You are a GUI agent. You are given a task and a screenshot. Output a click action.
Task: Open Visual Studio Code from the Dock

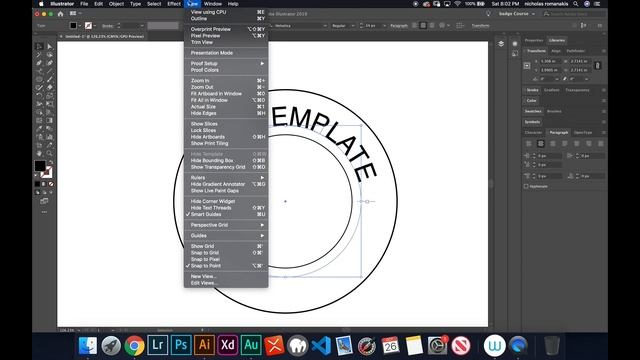pyautogui.click(x=321, y=345)
